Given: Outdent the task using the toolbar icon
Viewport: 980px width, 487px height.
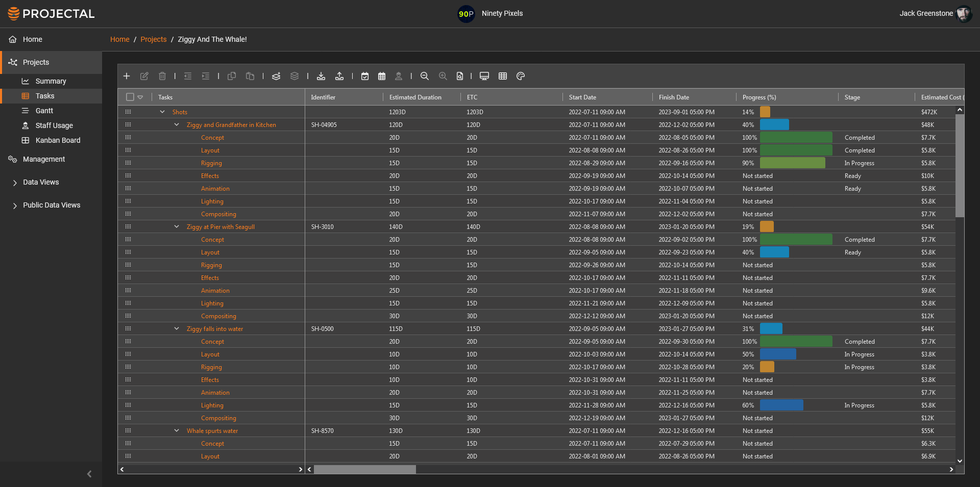Looking at the screenshot, I should (187, 76).
